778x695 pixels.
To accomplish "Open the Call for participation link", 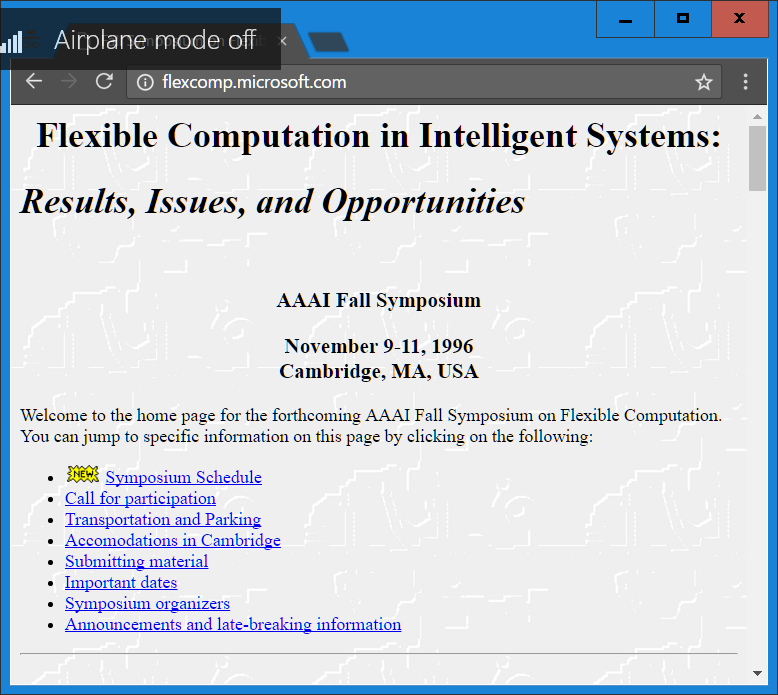I will (140, 499).
